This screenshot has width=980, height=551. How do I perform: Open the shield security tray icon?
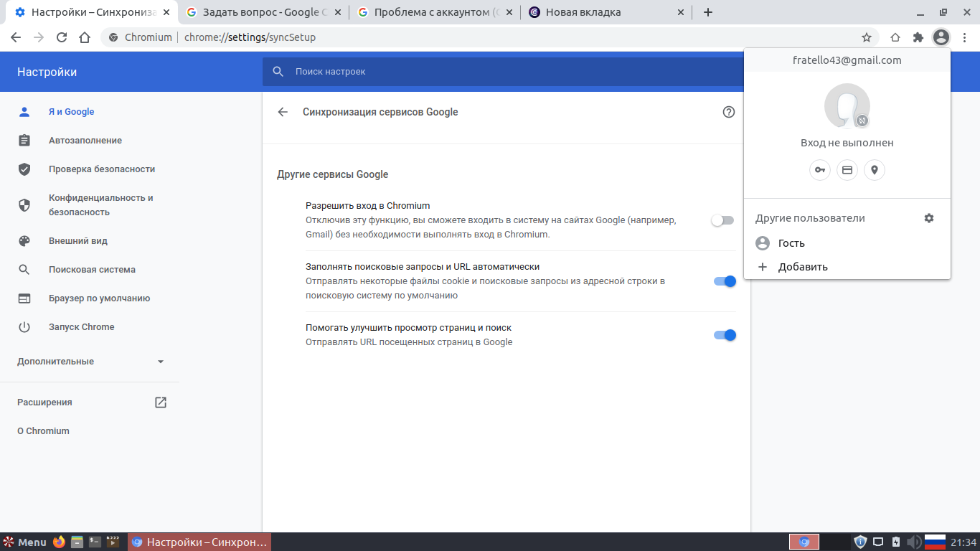click(x=861, y=542)
